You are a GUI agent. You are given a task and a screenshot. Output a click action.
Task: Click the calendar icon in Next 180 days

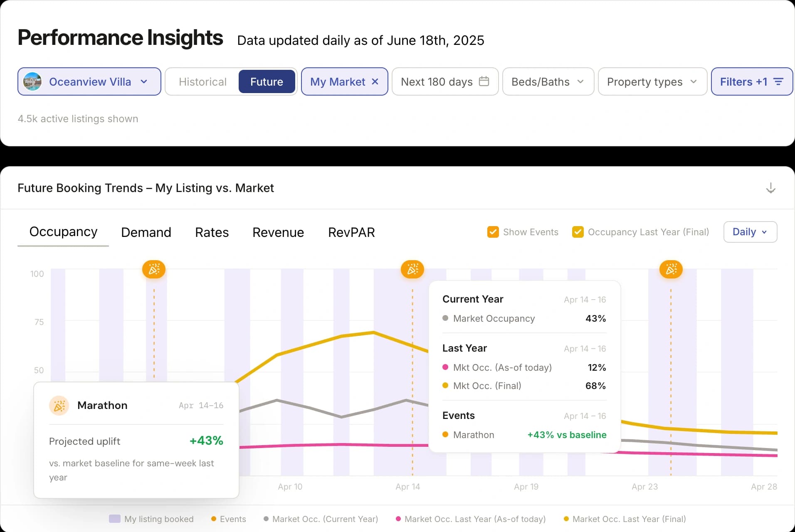(x=484, y=81)
